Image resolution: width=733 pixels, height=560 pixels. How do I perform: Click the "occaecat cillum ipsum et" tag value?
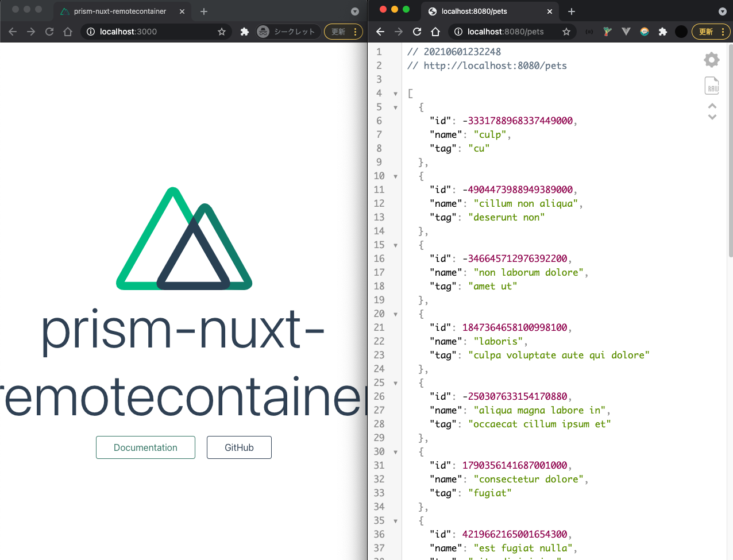click(539, 424)
